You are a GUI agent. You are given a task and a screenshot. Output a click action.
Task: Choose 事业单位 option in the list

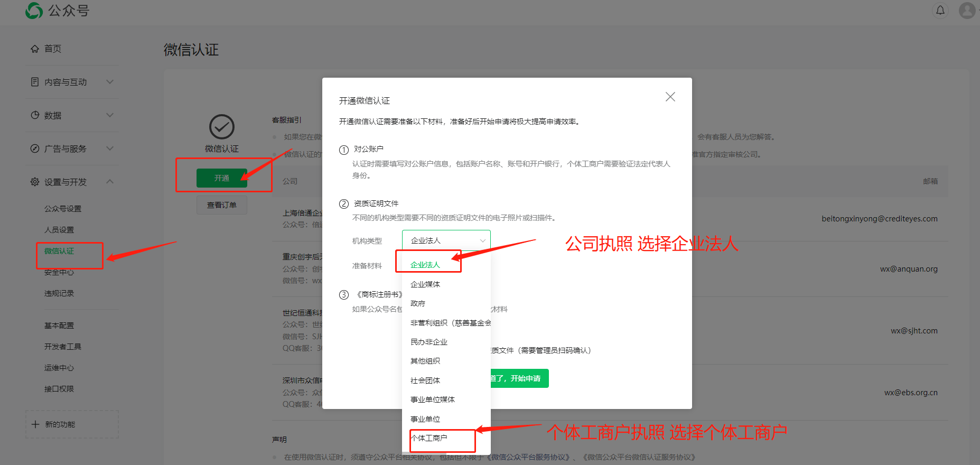coord(446,419)
